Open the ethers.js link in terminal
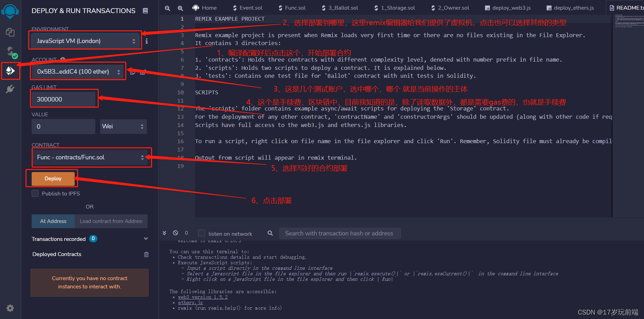The height and width of the screenshot is (319, 644). pos(190,303)
